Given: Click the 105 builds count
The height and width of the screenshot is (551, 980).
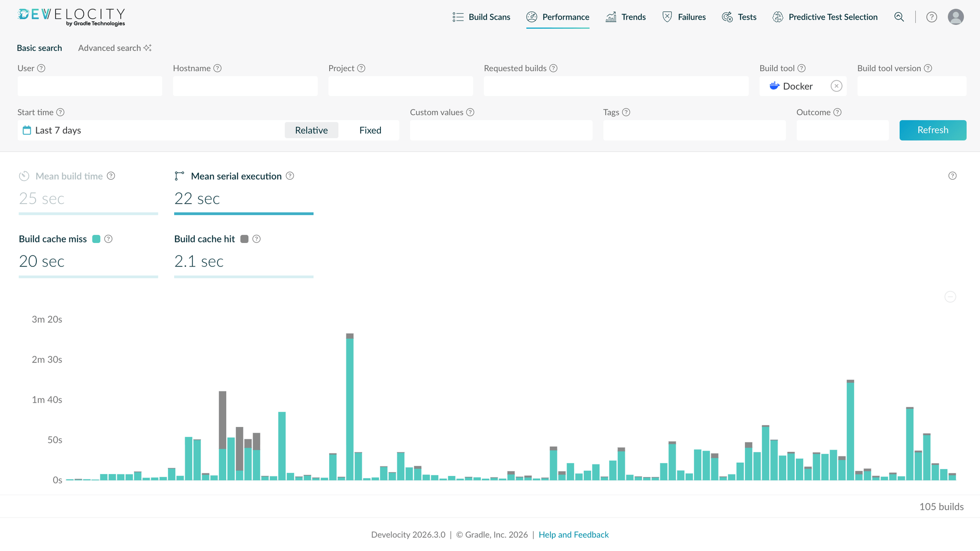Looking at the screenshot, I should point(941,507).
